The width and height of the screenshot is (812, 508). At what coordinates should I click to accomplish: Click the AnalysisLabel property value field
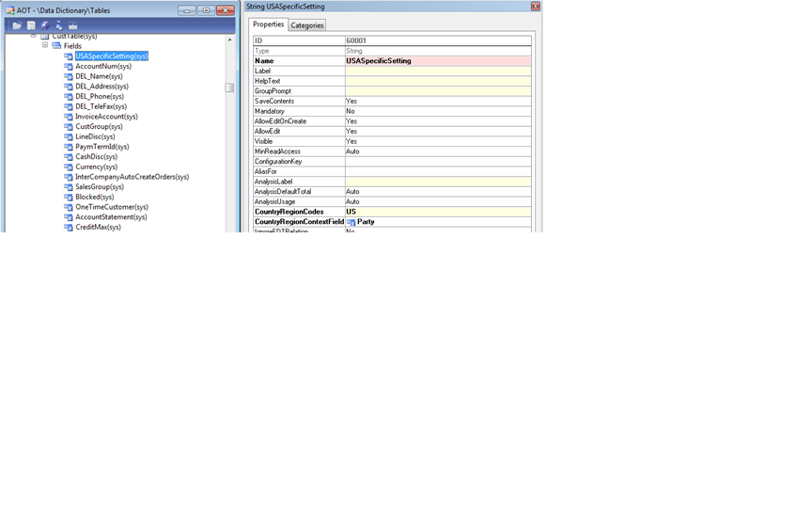coord(438,182)
